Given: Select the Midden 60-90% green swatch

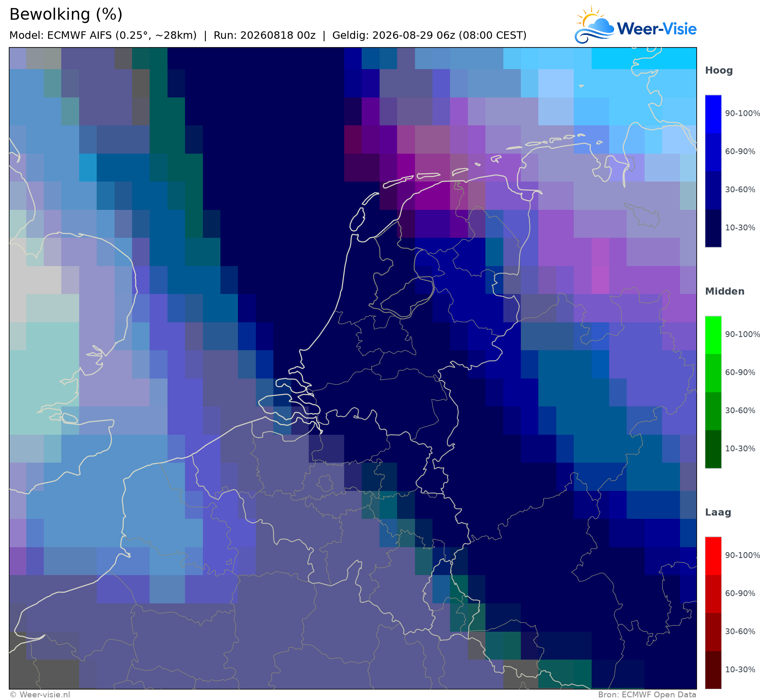Looking at the screenshot, I should point(713,373).
